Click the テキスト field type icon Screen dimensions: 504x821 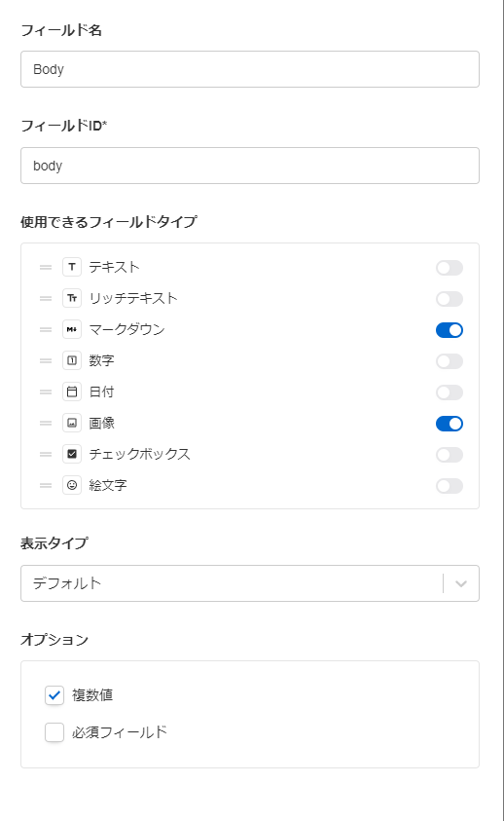click(x=72, y=267)
